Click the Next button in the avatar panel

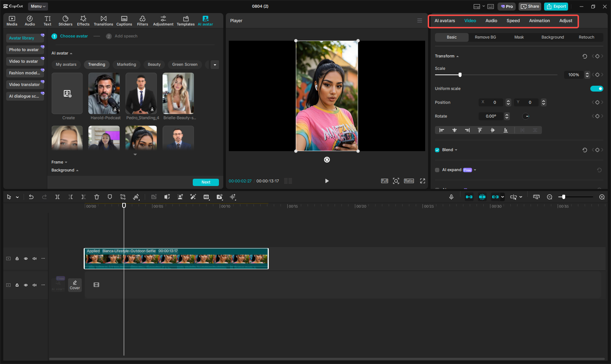(x=205, y=182)
